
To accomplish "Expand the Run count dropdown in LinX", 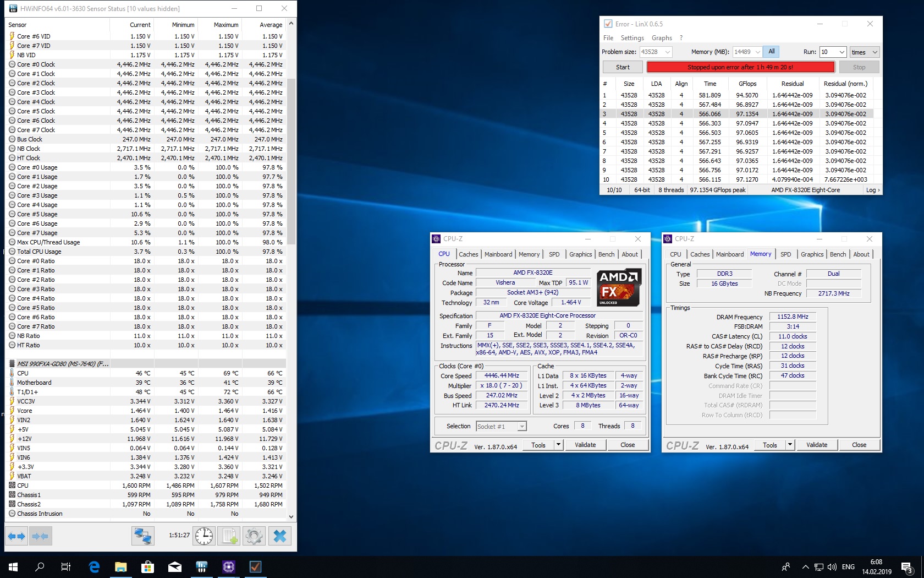I will [841, 52].
